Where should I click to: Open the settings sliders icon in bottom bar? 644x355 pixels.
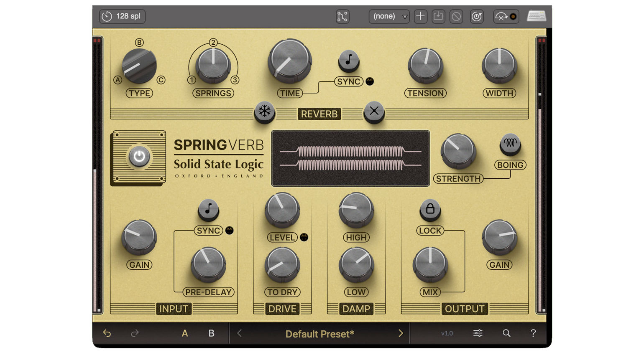(477, 333)
